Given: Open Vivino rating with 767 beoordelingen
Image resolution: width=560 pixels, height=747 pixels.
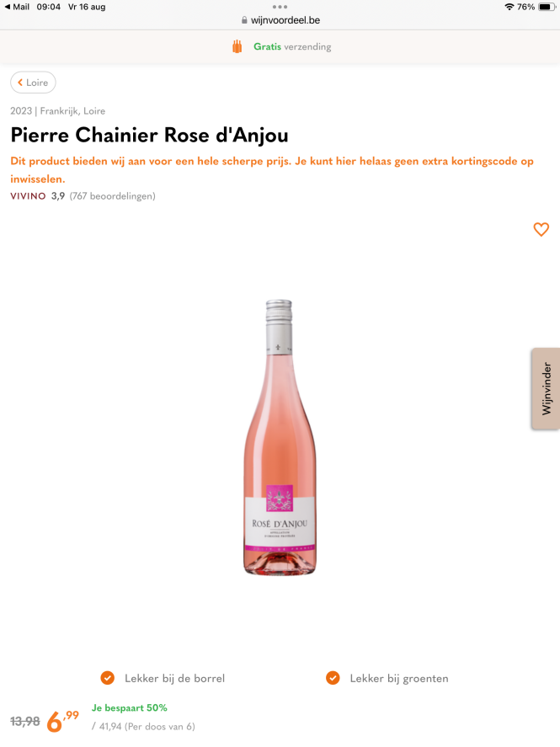Looking at the screenshot, I should 83,195.
